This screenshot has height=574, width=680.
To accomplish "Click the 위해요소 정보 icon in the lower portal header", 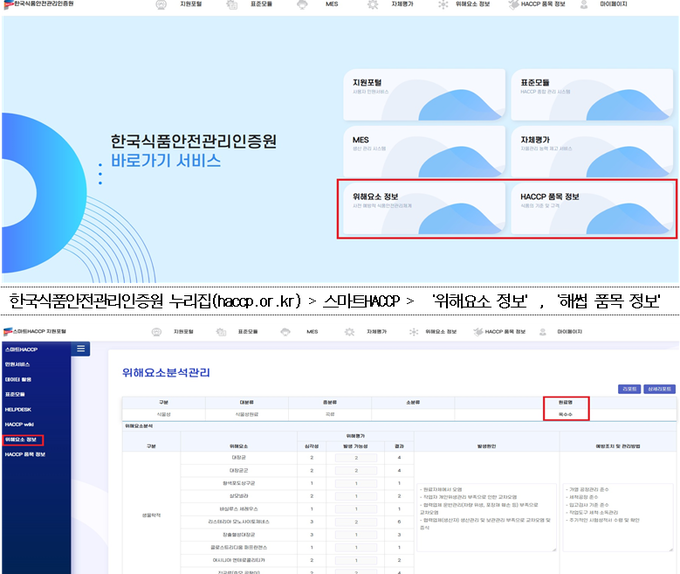I will tap(414, 332).
